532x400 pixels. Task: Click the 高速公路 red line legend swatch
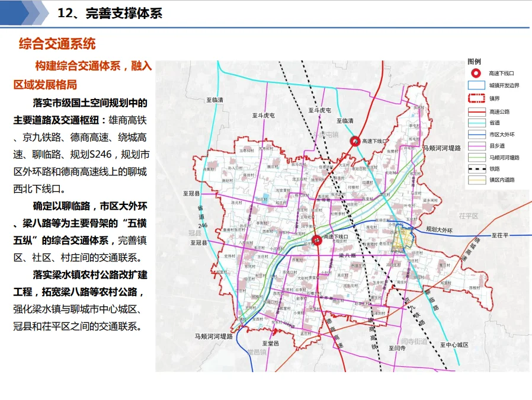click(476, 111)
